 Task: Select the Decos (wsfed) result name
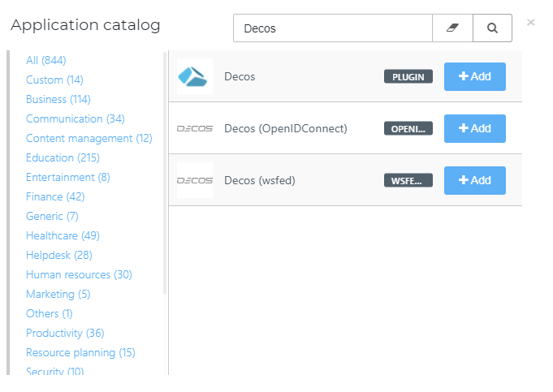tap(260, 180)
